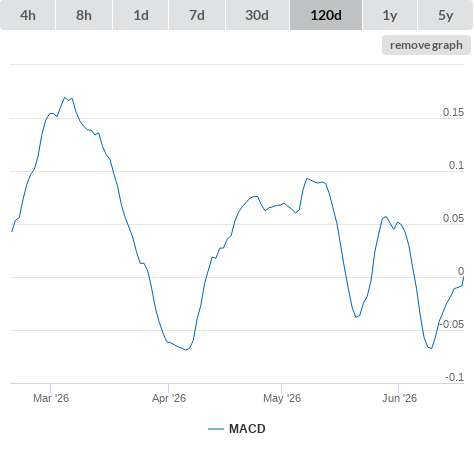Show the 1y time range
This screenshot has width=474, height=455.
click(x=390, y=15)
